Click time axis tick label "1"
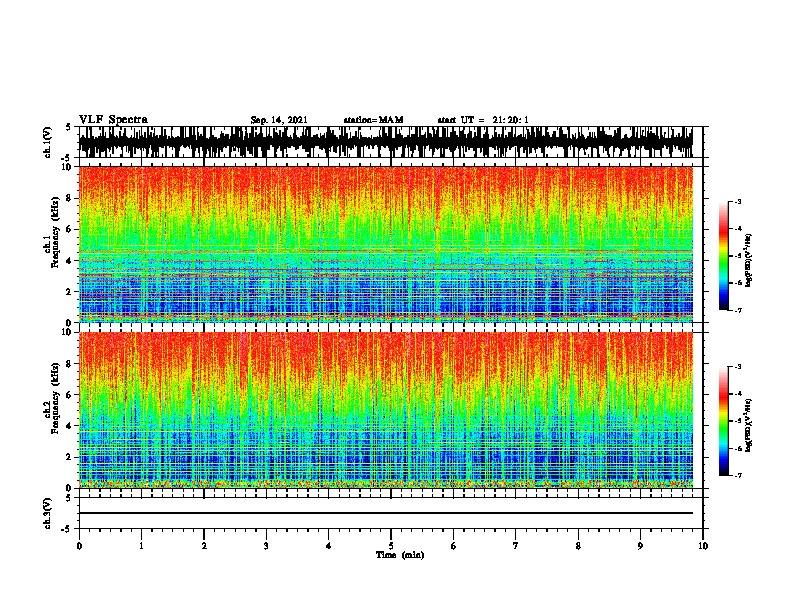The width and height of the screenshot is (792, 612). pos(141,546)
